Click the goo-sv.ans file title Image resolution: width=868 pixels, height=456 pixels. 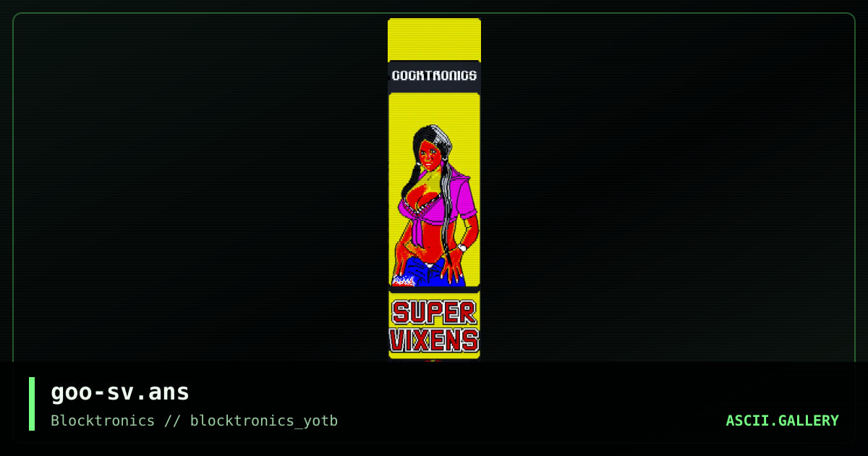pyautogui.click(x=120, y=392)
